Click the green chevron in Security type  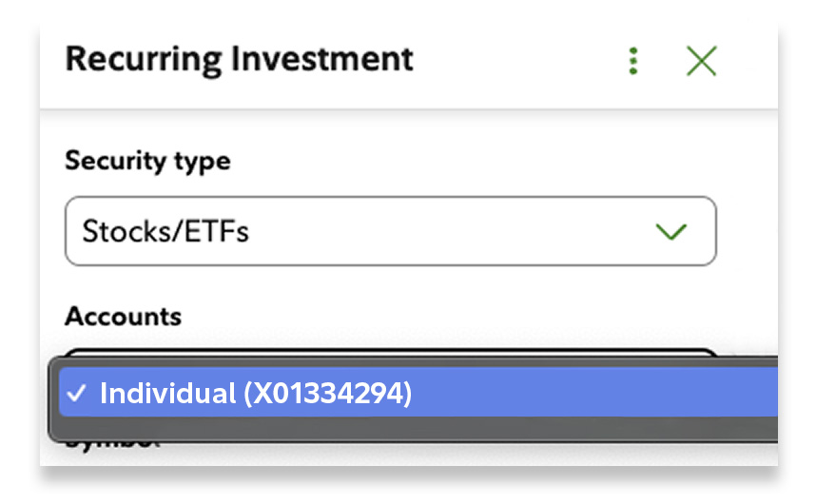671,231
